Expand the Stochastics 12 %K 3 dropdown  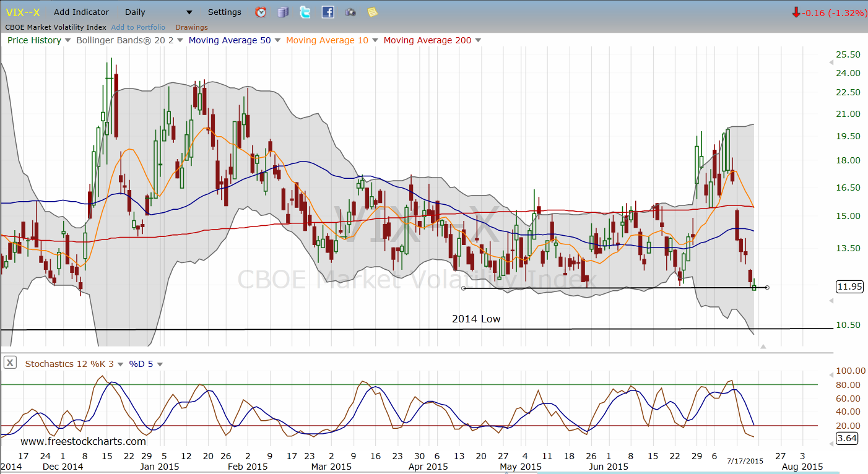coord(120,364)
